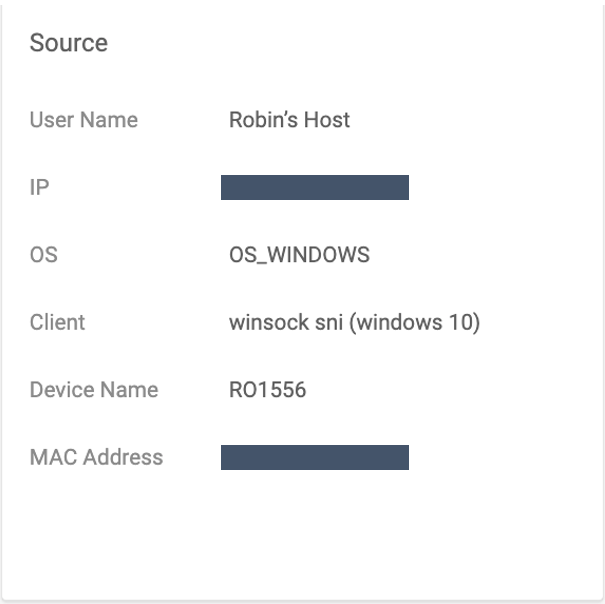Click the bottom border of the Source card
The width and height of the screenshot is (605, 604).
coord(300,600)
